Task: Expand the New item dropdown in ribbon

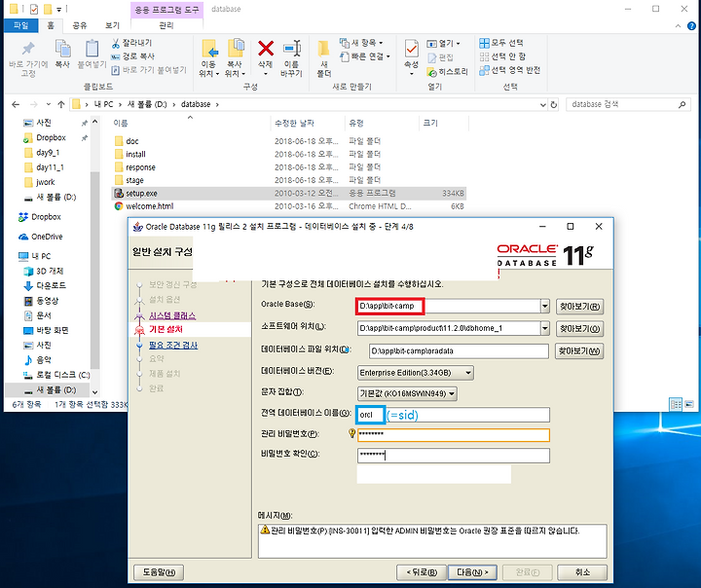Action: coord(381,43)
